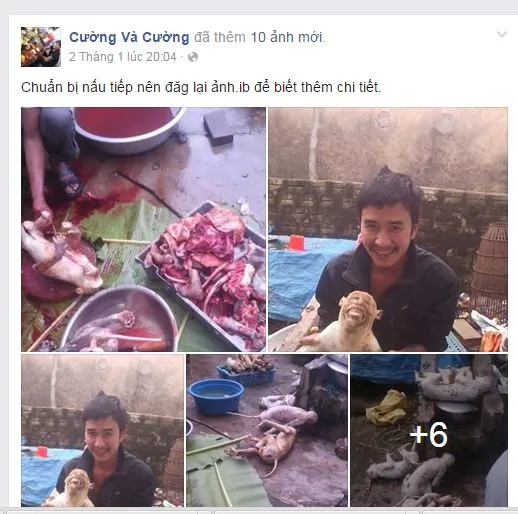The height and width of the screenshot is (514, 518).
Task: Open the large photo of smiling man
Action: click(388, 229)
